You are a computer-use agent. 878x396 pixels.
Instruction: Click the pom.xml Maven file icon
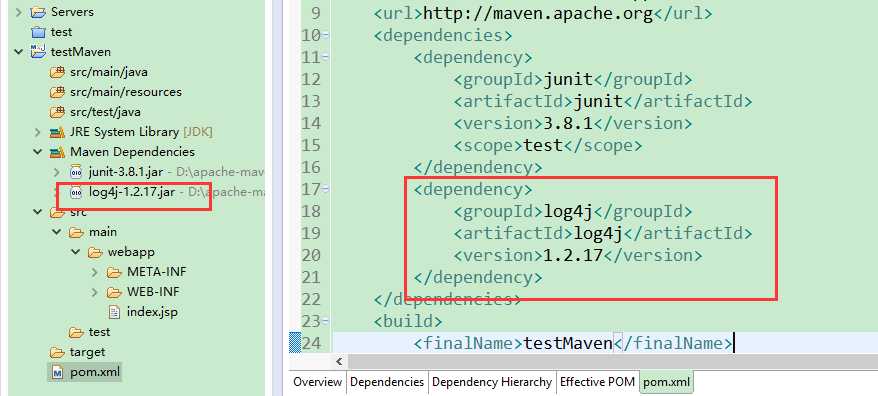tap(57, 372)
